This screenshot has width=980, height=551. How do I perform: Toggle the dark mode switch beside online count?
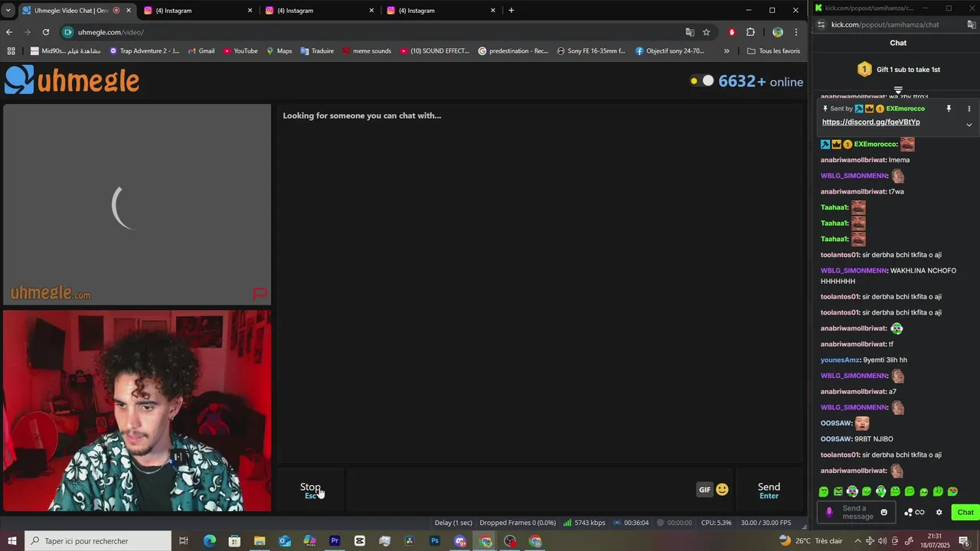[702, 81]
